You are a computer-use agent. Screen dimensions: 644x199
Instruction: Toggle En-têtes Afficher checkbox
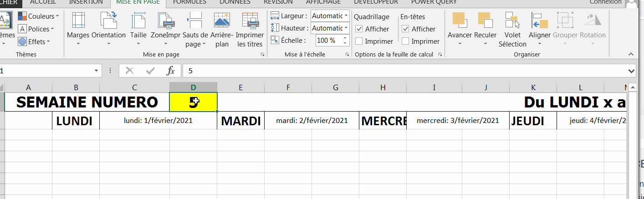point(405,29)
